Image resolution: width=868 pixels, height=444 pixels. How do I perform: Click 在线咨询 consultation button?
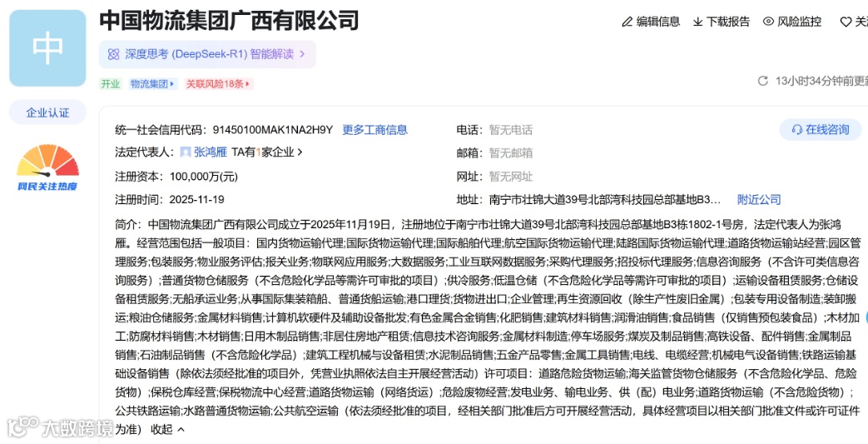pos(821,129)
